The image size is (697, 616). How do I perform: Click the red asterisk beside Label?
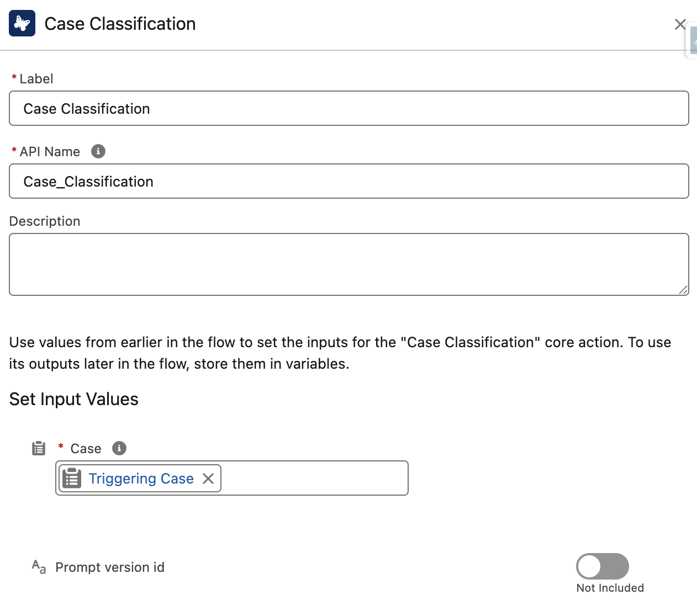[x=13, y=78]
